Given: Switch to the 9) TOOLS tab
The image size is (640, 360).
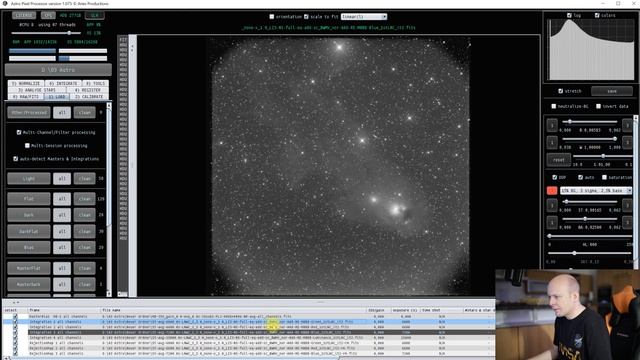Looking at the screenshot, I should [95, 83].
